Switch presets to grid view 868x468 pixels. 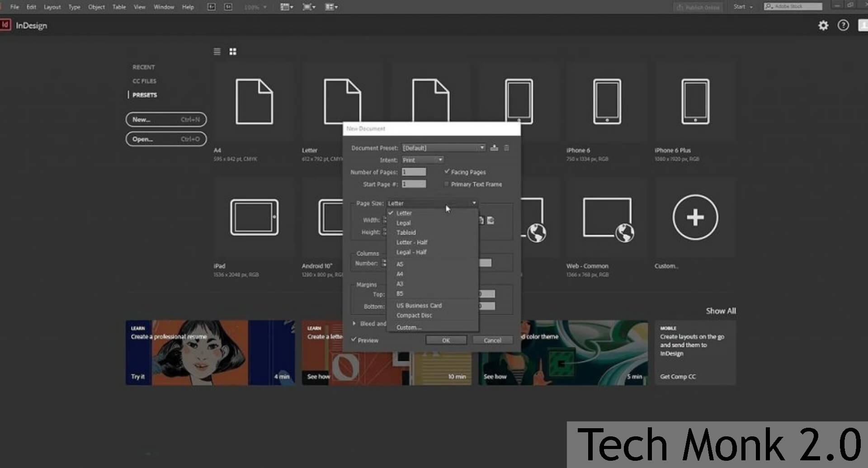pyautogui.click(x=233, y=52)
